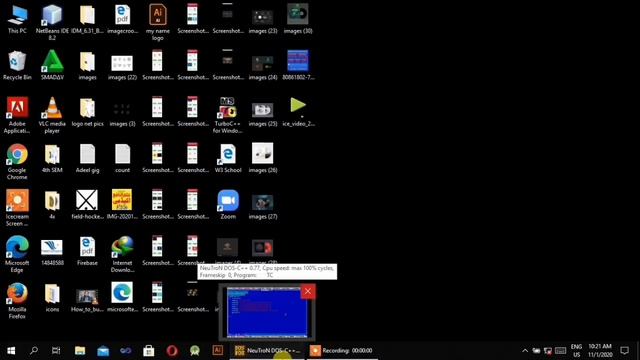
Task: Select the Microsoft Edge desktop shortcut
Action: click(x=17, y=254)
